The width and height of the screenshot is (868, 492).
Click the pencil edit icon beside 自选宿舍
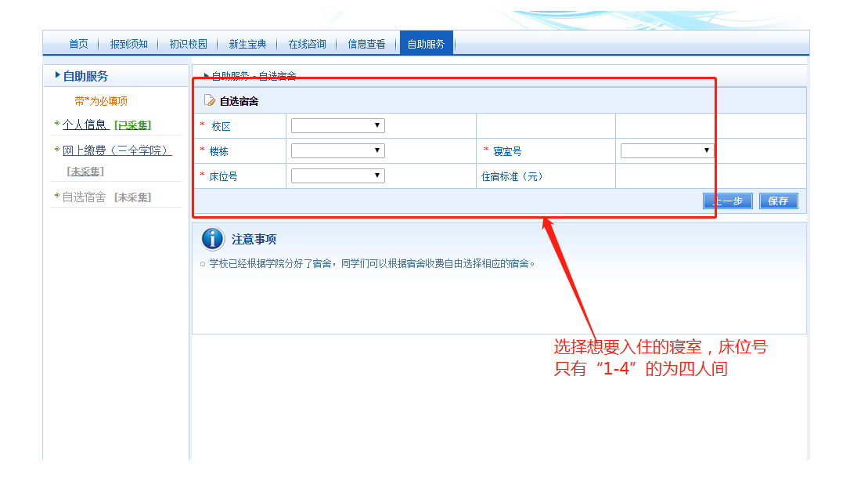210,100
